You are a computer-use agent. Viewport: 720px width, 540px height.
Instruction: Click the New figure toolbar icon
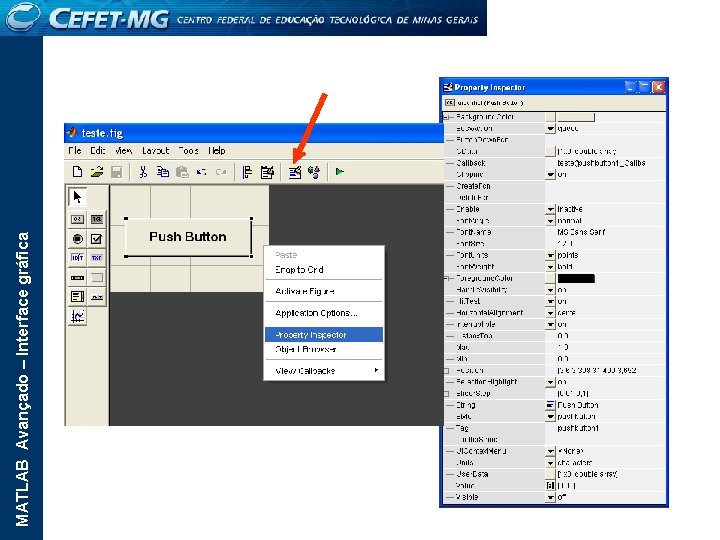77,172
